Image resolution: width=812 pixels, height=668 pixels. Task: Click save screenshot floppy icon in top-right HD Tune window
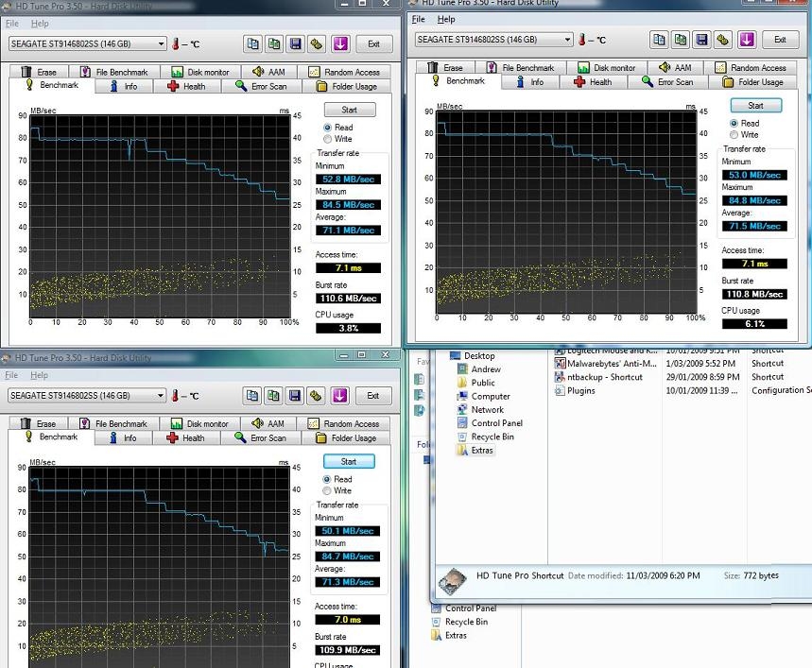[701, 40]
